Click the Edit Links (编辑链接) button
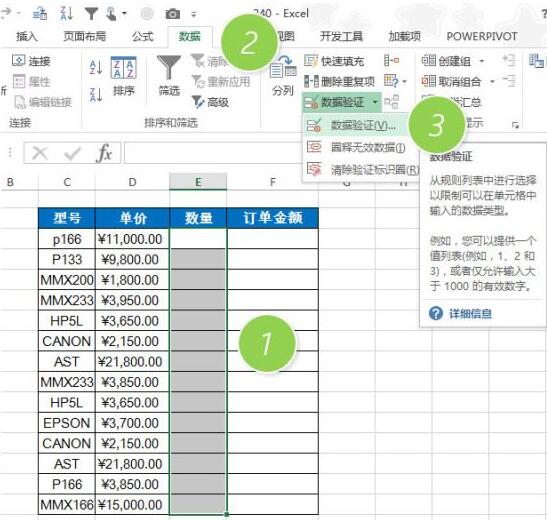547x520 pixels. (x=43, y=102)
